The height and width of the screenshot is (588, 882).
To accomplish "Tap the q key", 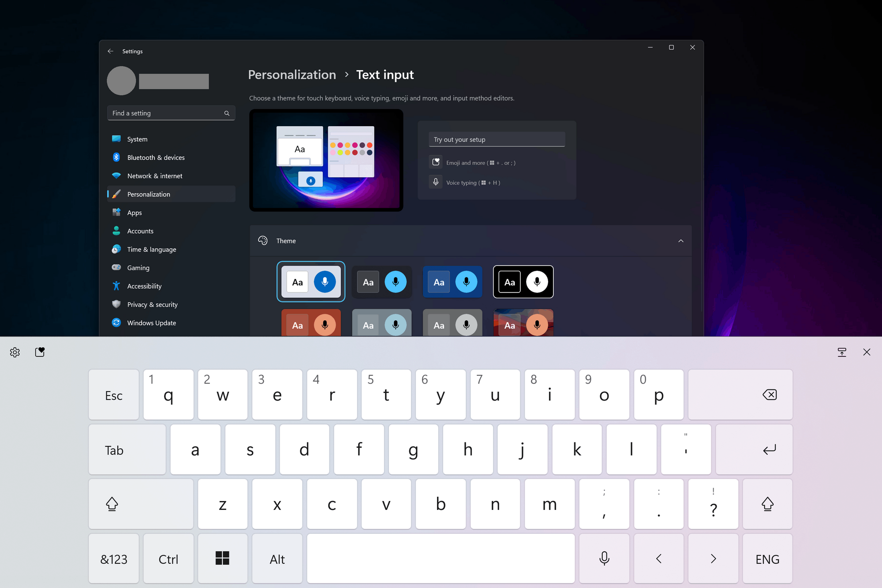I will pyautogui.click(x=168, y=395).
